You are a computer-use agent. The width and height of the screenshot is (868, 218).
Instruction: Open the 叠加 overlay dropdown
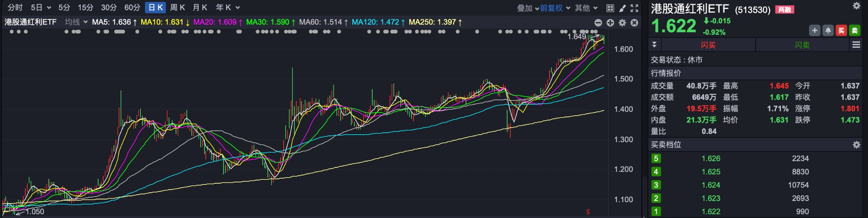[x=528, y=8]
